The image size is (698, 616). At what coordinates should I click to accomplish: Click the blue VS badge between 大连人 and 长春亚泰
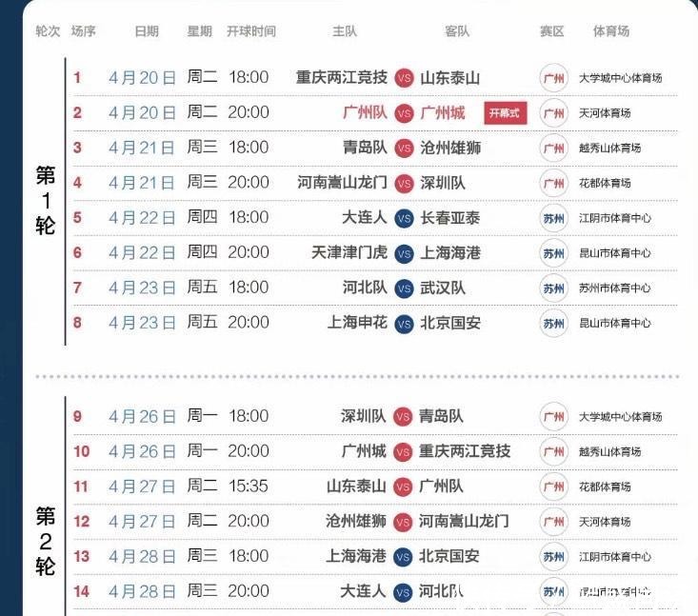tap(404, 219)
